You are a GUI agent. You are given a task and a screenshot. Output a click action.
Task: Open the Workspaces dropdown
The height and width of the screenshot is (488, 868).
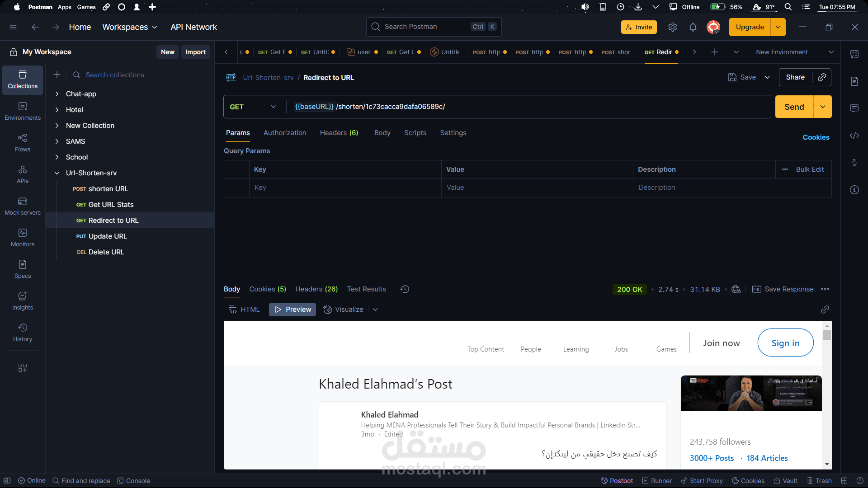pos(130,27)
